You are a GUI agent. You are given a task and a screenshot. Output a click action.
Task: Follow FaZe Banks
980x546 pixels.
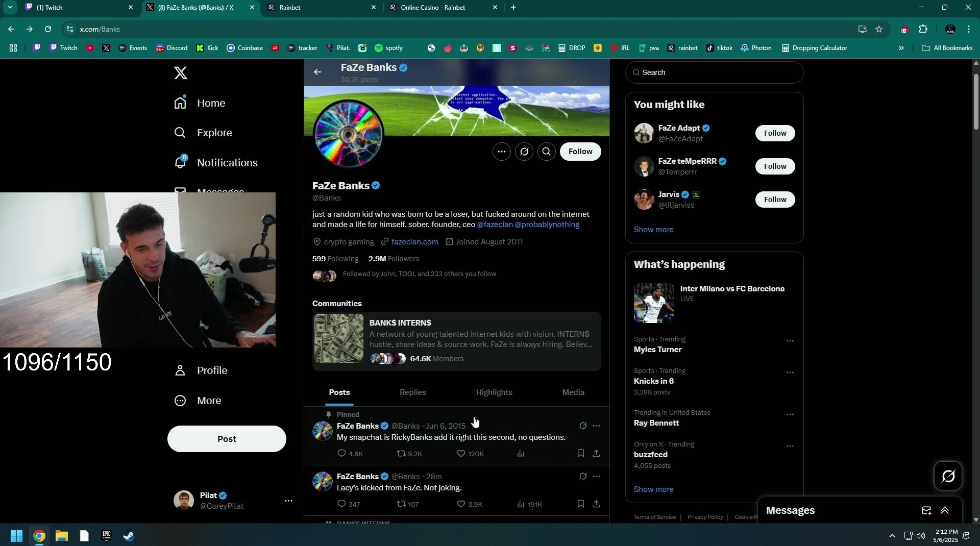[580, 152]
